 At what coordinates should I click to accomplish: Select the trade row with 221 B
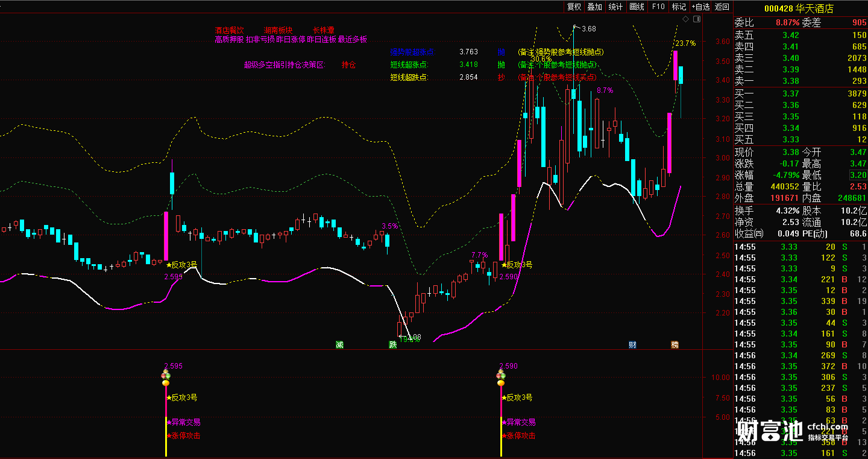800,279
